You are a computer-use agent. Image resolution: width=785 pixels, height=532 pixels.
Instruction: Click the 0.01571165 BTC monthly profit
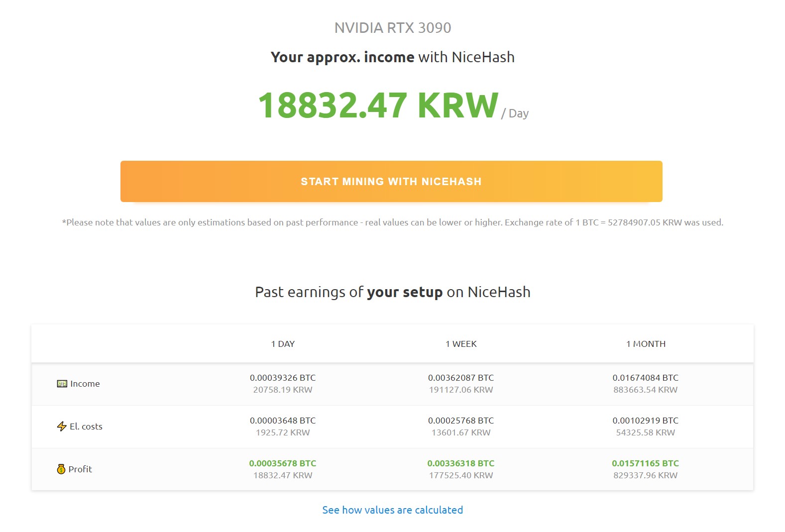[x=646, y=463]
